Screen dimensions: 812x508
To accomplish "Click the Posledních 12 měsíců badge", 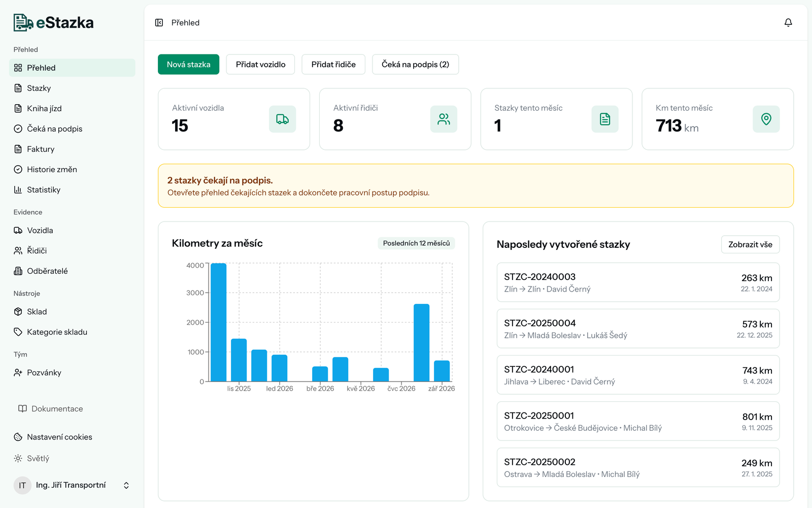I will [416, 243].
